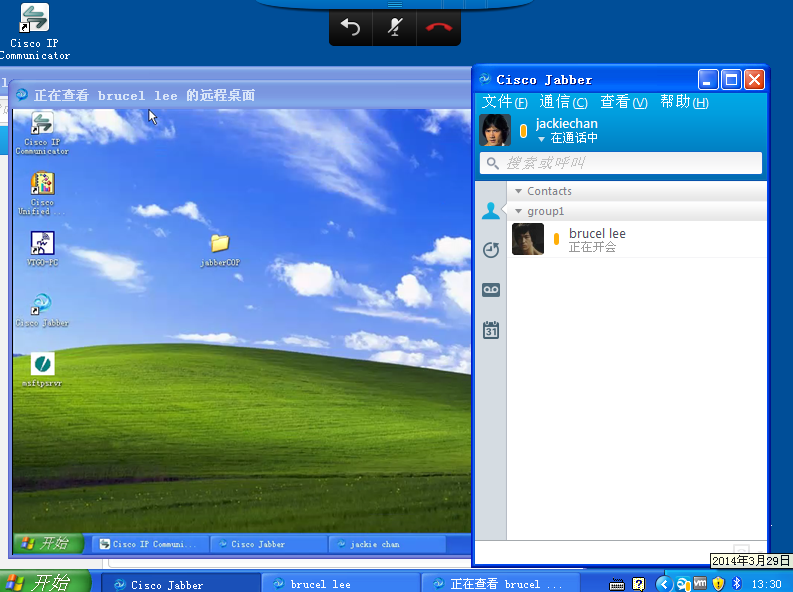Click jabberCOP folder in remote desktop
This screenshot has height=592, width=793.
[220, 250]
